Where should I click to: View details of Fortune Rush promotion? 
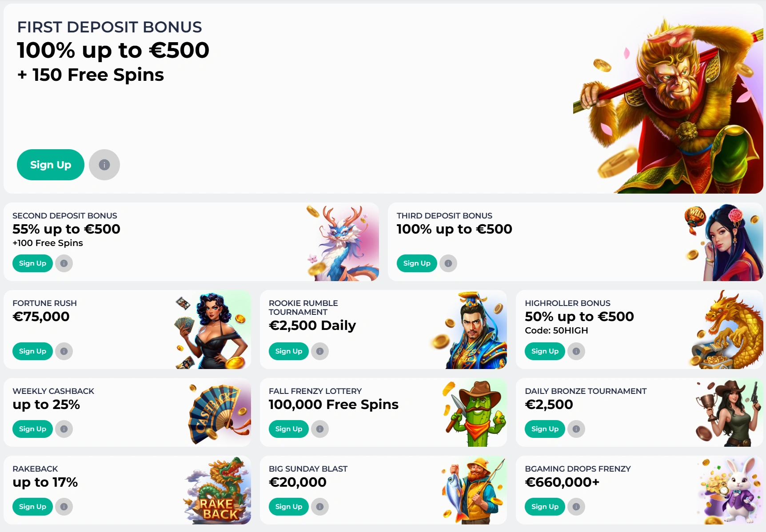pyautogui.click(x=64, y=351)
